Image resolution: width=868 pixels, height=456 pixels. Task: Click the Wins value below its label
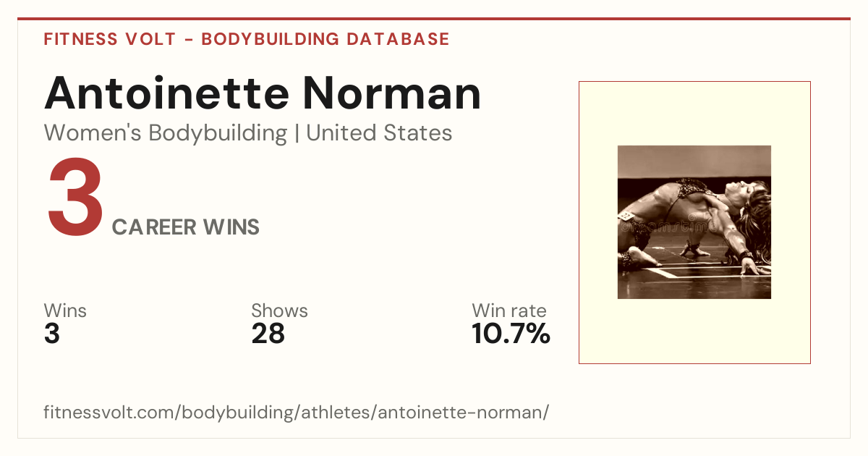coord(52,334)
